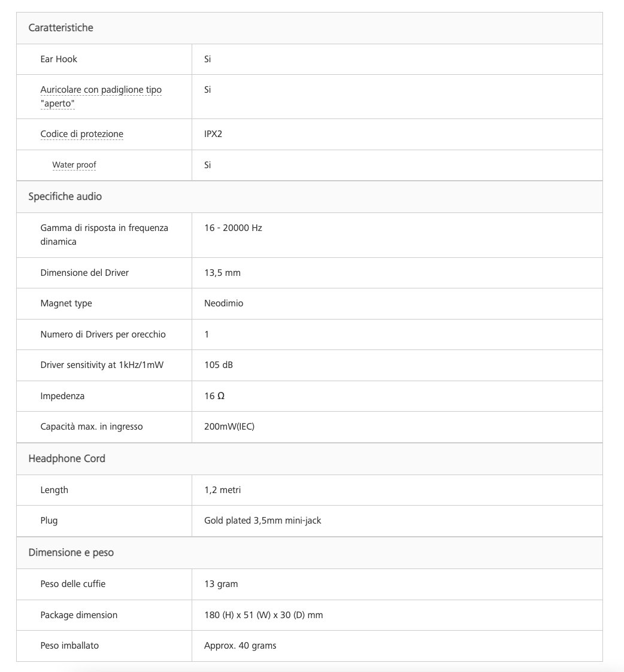Screen dimensions: 624x672
Task: Select the Ear Hook row label
Action: tap(59, 59)
